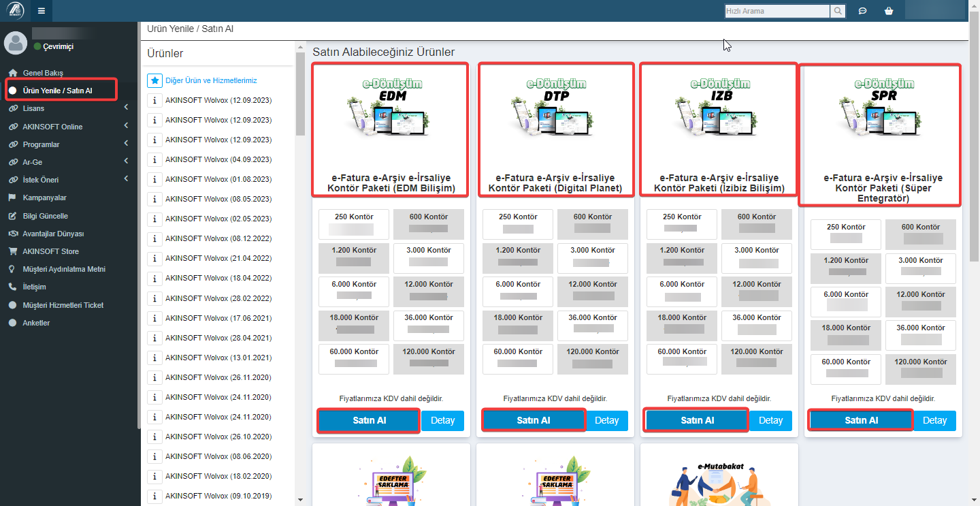Image resolution: width=980 pixels, height=506 pixels.
Task: Select row "AKINSOFT Wolvox (09.10.2019)"
Action: [x=218, y=496]
